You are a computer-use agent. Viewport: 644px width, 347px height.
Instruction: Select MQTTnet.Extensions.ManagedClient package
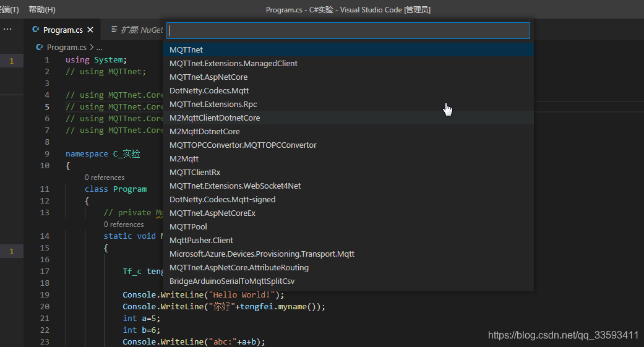pyautogui.click(x=348, y=63)
